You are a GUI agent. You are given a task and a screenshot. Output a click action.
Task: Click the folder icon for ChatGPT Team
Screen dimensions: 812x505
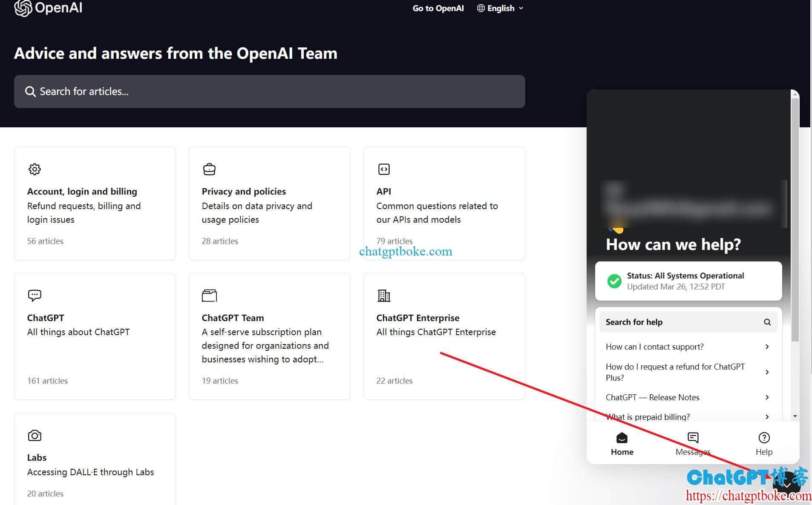[x=209, y=296]
